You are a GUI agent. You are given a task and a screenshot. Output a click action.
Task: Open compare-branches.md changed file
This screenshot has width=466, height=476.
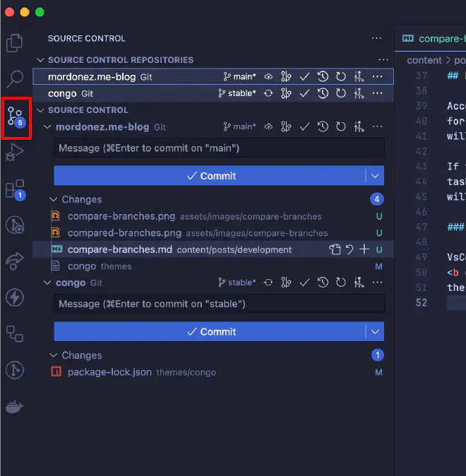coord(213,249)
